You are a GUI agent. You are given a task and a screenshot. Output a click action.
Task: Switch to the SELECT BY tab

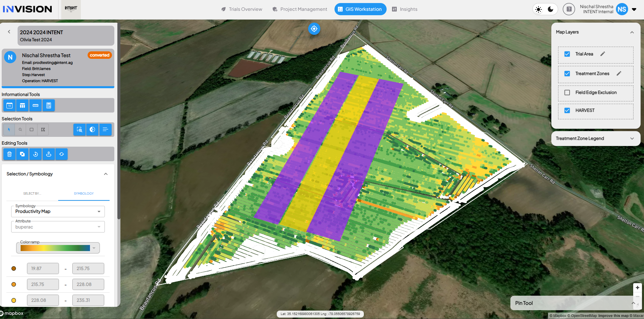[32, 194]
